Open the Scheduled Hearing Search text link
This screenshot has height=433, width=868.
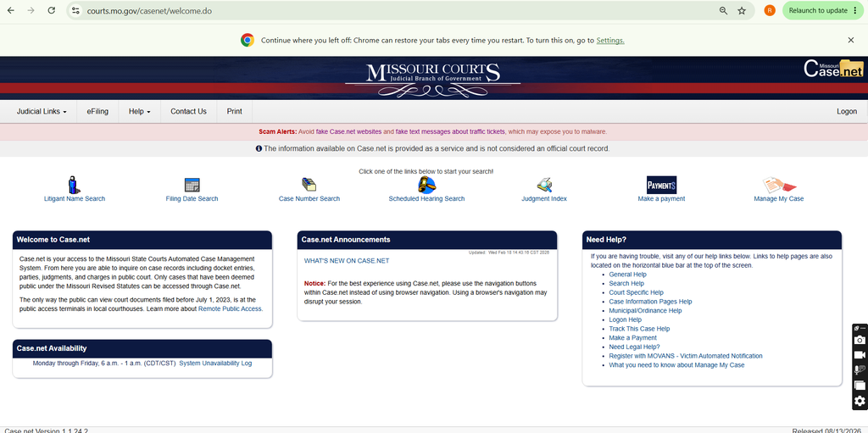click(x=426, y=199)
